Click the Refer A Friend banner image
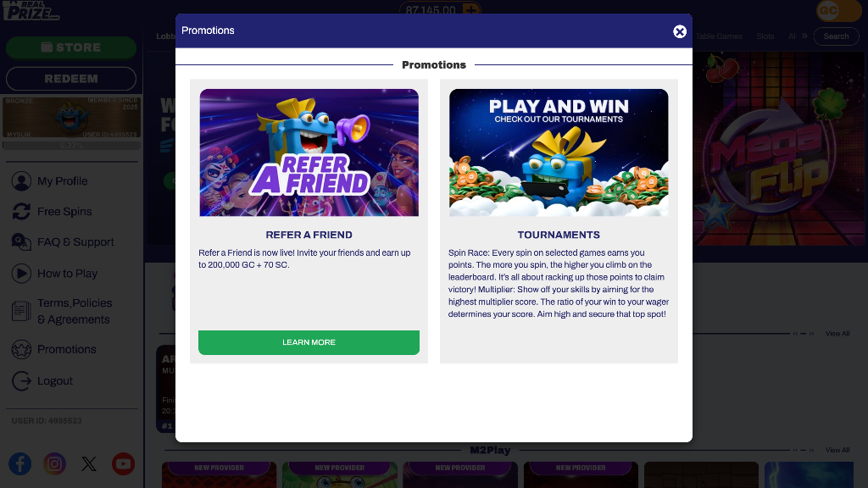Viewport: 868px width, 488px height. 309,152
